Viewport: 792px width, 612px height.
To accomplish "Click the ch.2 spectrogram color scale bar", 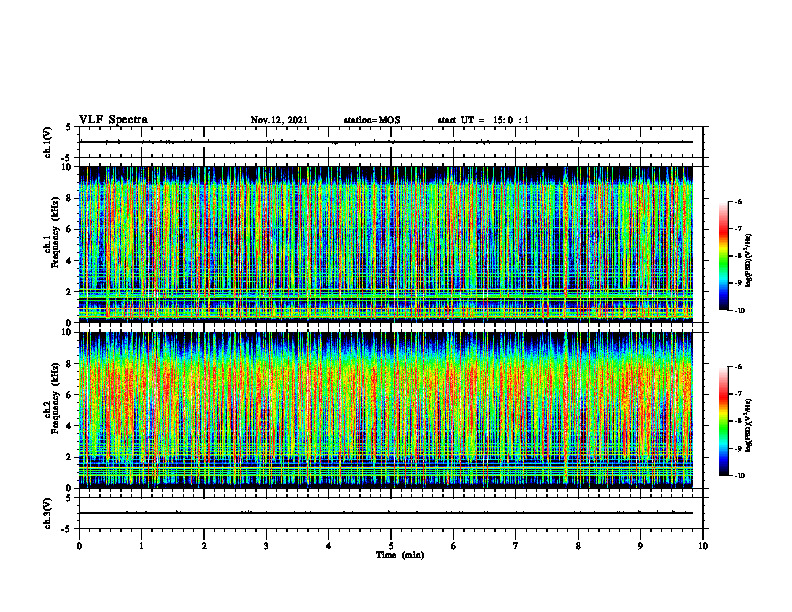I will pos(723,421).
